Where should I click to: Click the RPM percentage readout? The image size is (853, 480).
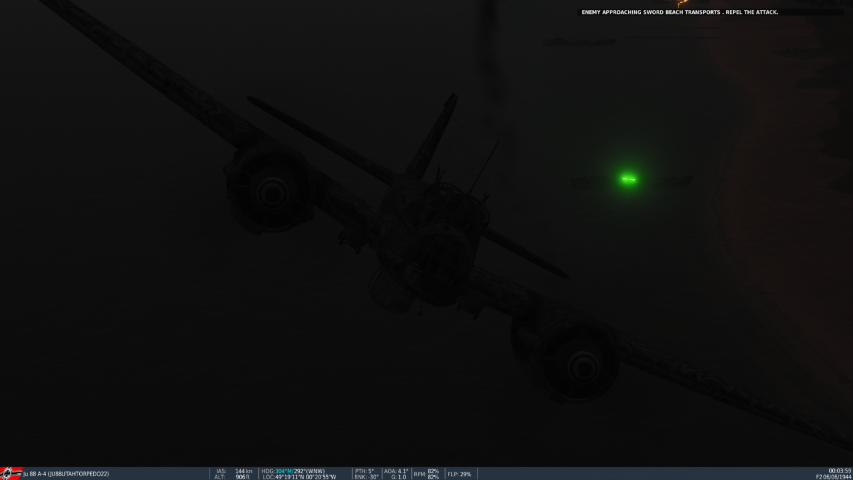point(427,474)
